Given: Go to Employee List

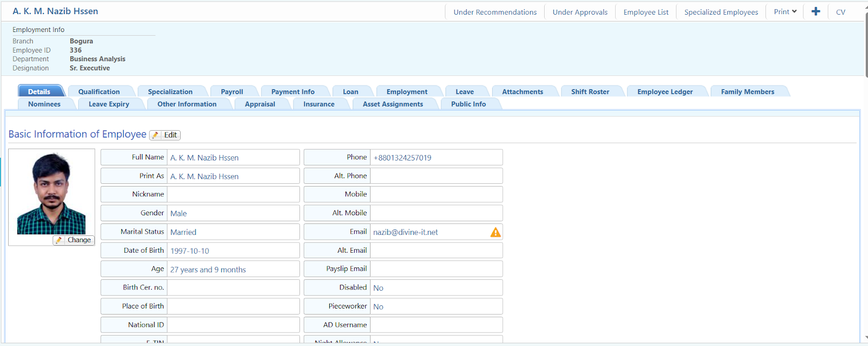Looking at the screenshot, I should (646, 12).
